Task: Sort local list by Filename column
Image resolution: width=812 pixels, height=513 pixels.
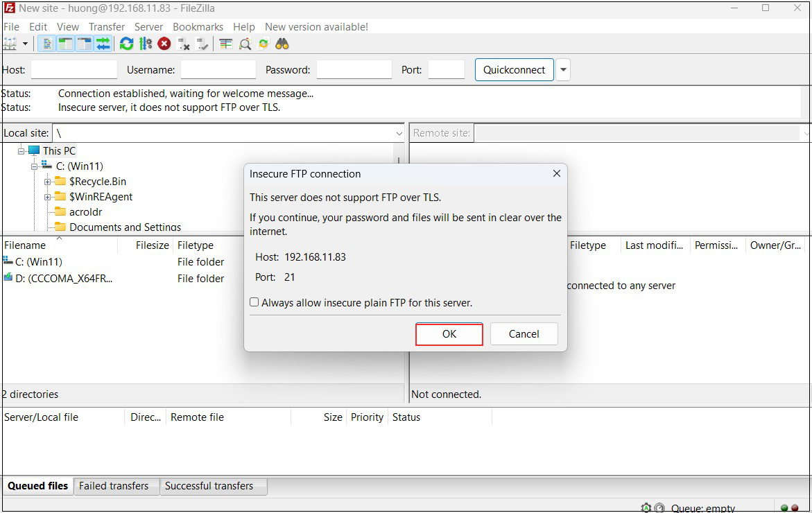Action: click(x=60, y=245)
